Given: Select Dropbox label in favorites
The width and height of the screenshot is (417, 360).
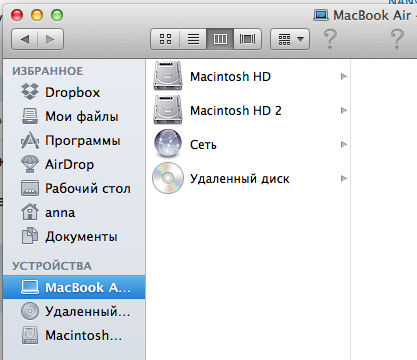Looking at the screenshot, I should point(72,92).
